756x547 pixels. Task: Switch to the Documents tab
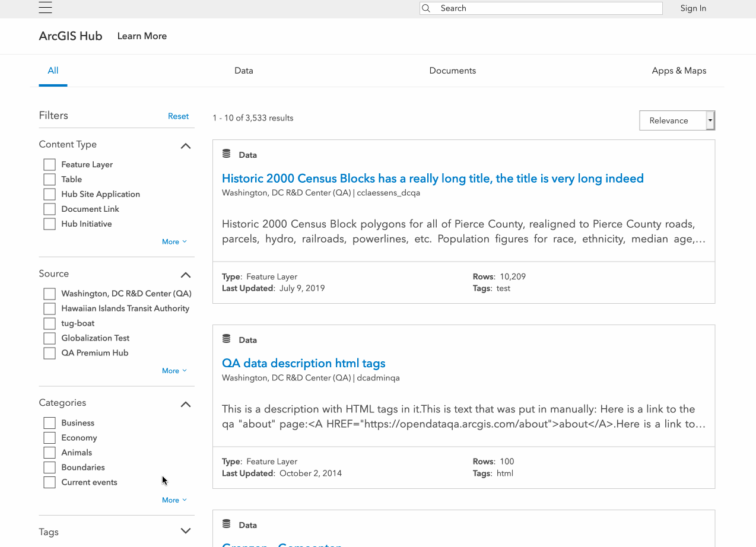tap(452, 71)
